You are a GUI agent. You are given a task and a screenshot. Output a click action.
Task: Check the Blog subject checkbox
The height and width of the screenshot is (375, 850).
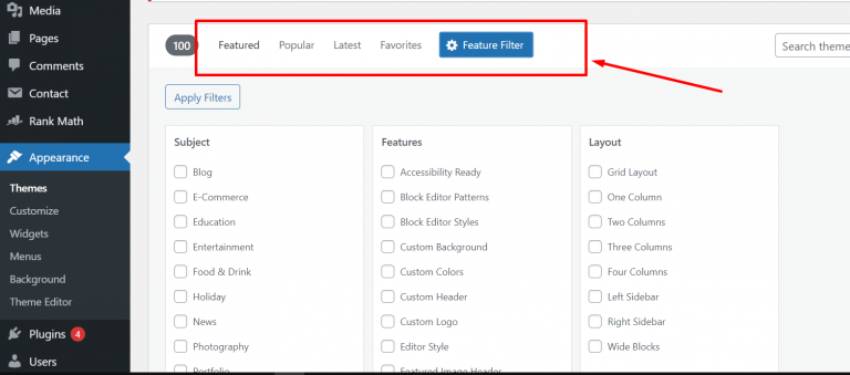(181, 172)
